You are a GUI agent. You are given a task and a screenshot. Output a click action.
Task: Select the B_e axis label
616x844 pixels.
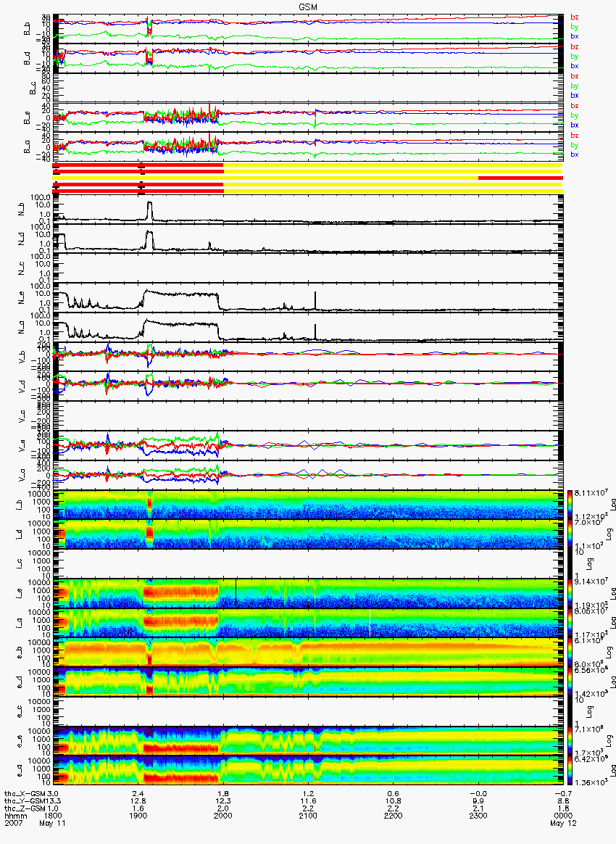pyautogui.click(x=27, y=117)
